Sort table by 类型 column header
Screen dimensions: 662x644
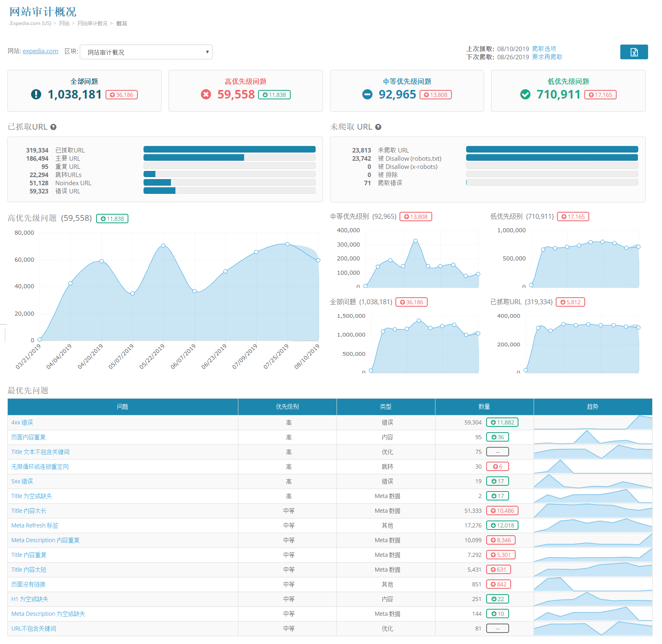click(x=386, y=406)
